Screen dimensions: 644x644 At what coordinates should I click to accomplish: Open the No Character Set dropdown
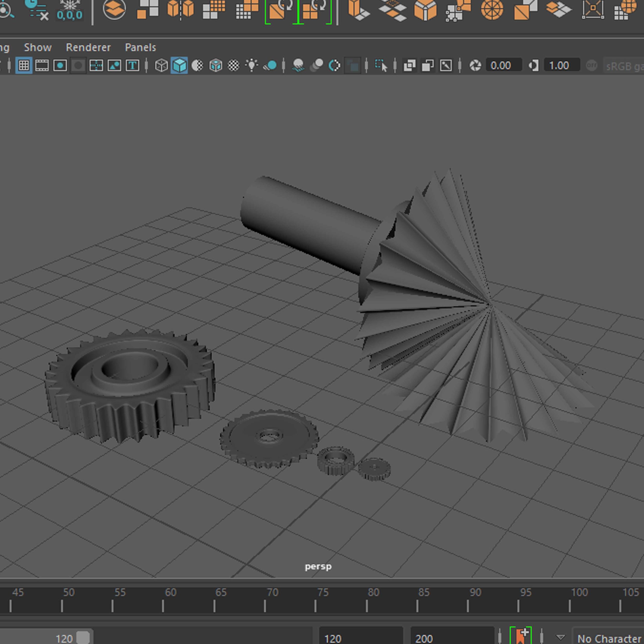click(x=608, y=636)
